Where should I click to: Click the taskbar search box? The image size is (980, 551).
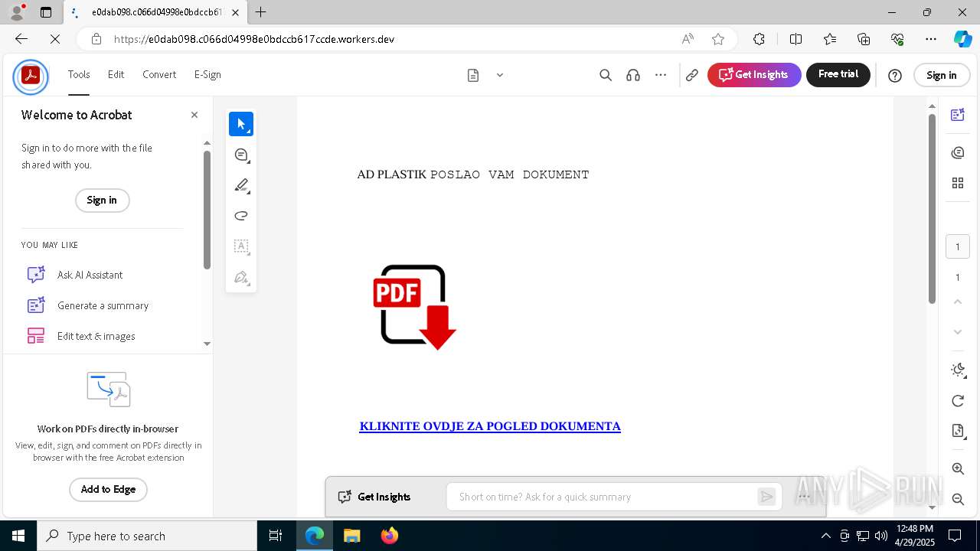pyautogui.click(x=147, y=536)
